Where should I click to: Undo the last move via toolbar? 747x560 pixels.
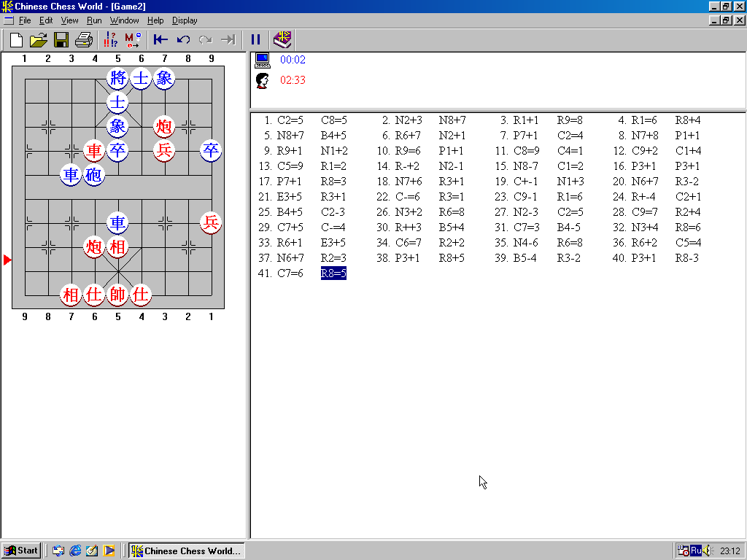[183, 39]
